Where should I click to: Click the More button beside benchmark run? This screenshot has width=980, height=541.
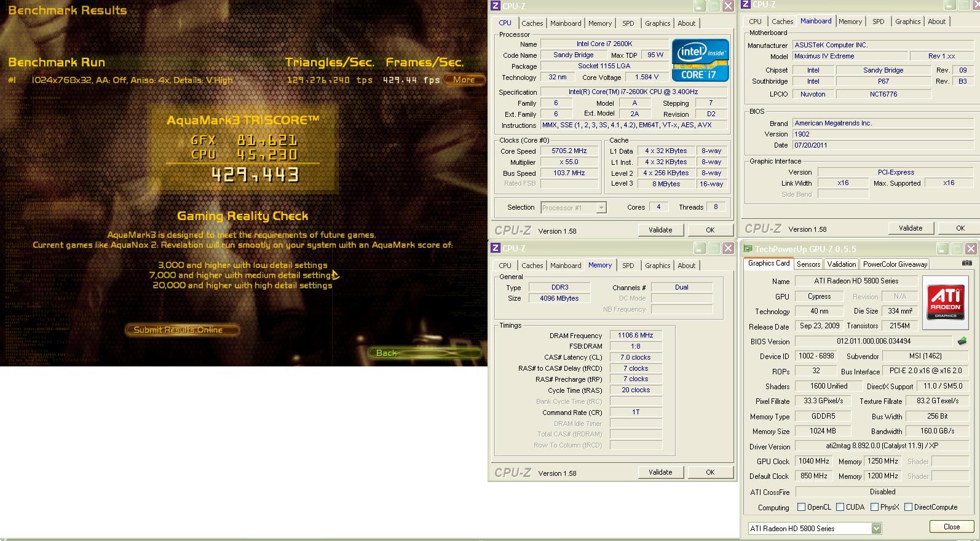[x=464, y=80]
